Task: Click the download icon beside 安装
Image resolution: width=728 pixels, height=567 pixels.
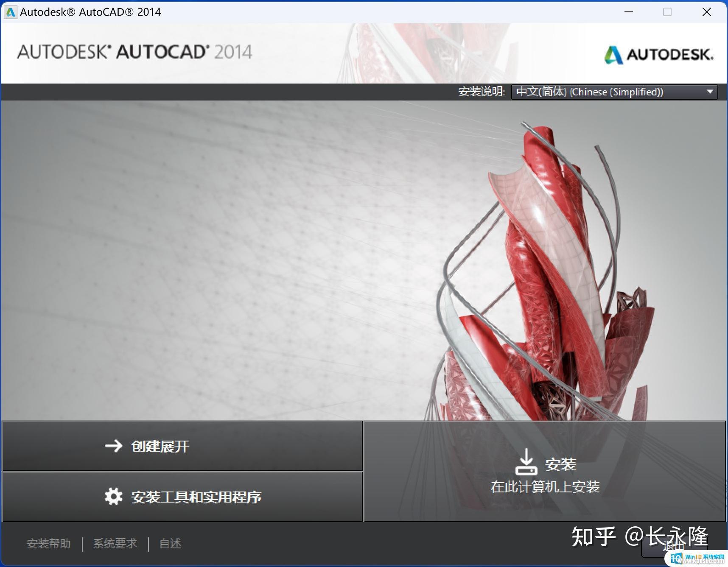Action: tap(526, 462)
